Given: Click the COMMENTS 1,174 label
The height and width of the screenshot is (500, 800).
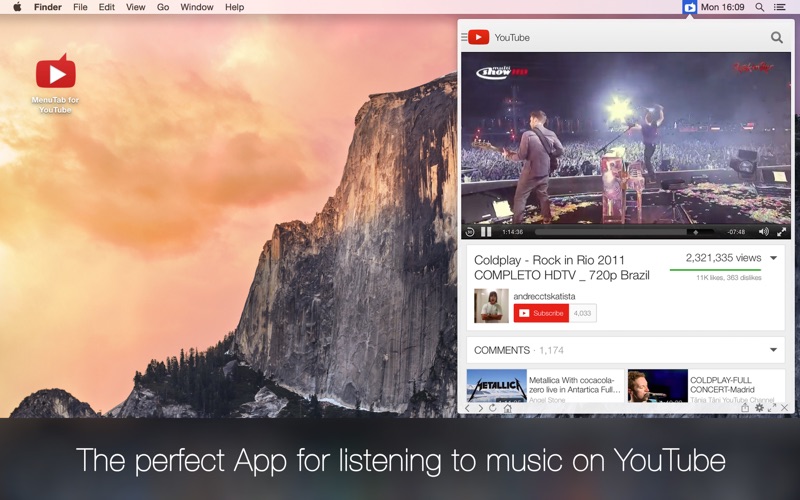Looking at the screenshot, I should point(519,351).
